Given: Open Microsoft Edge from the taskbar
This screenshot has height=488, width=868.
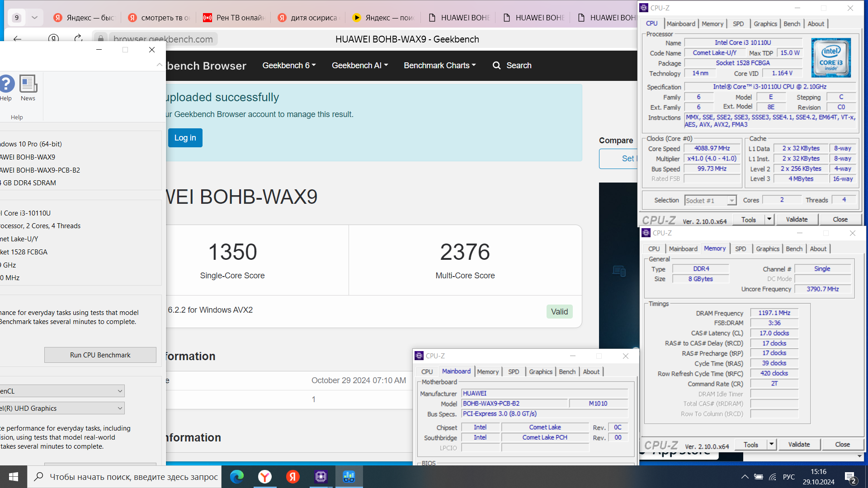Looking at the screenshot, I should click(x=237, y=477).
